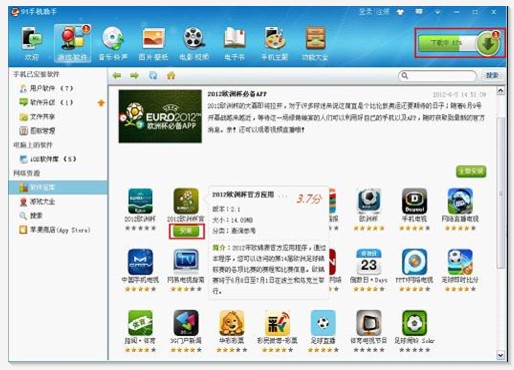Open the 功能大全 toolbox section
This screenshot has width=514, height=370.
click(x=315, y=44)
